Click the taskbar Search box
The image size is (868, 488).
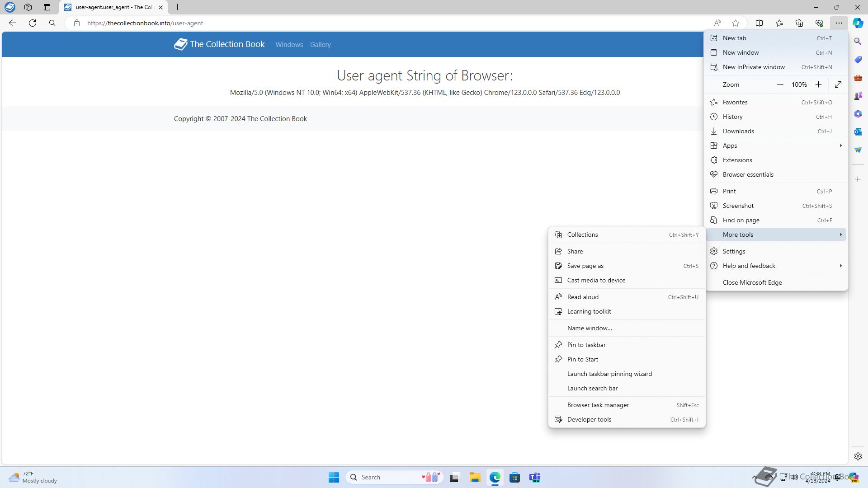click(x=395, y=477)
